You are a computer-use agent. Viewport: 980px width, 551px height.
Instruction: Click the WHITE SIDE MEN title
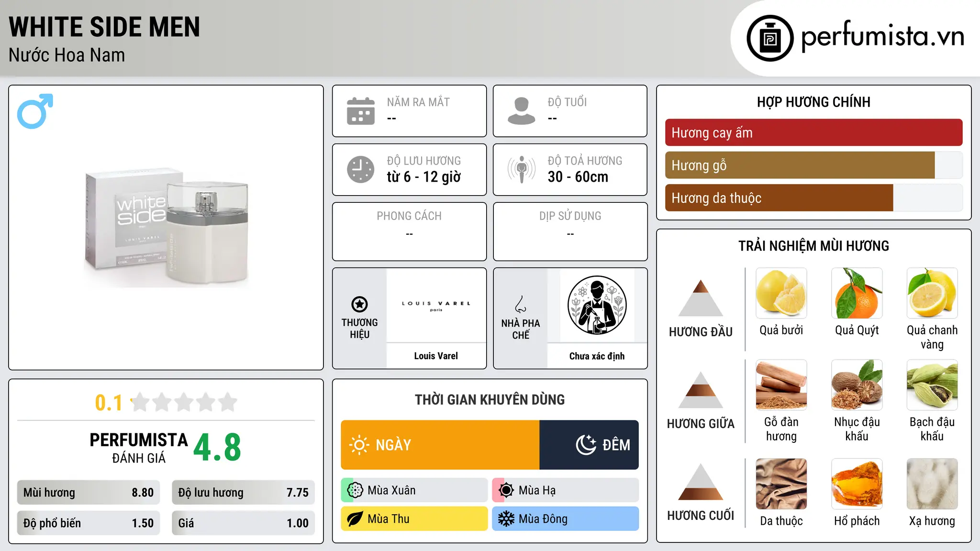[x=104, y=27]
